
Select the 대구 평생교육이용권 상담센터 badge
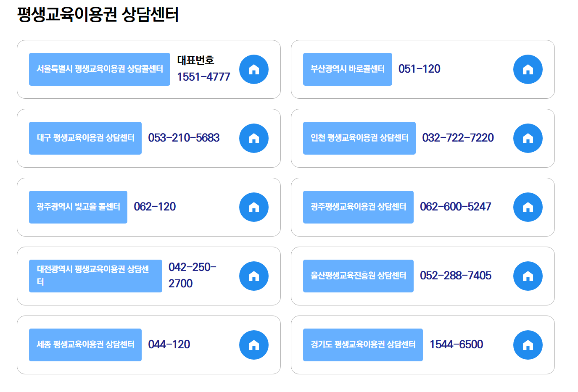(x=85, y=138)
